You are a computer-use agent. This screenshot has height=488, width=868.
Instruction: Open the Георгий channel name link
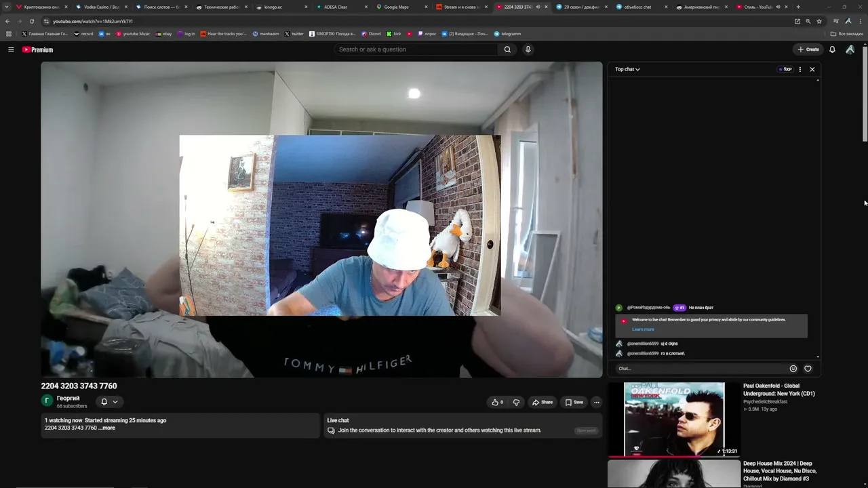tap(68, 399)
